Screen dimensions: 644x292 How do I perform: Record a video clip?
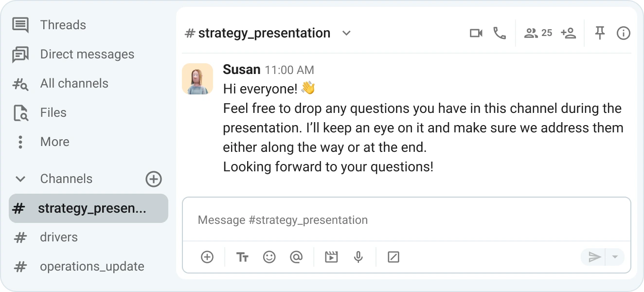pos(331,257)
